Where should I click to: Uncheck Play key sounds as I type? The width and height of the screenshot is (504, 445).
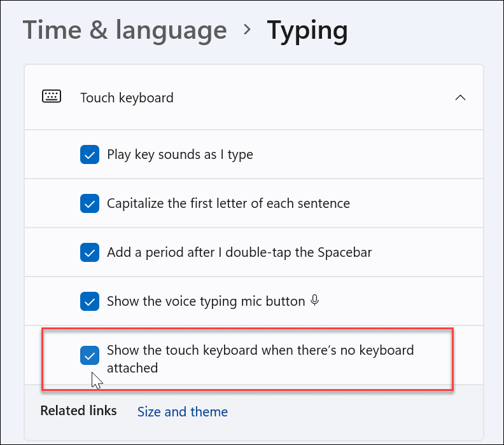coord(90,154)
